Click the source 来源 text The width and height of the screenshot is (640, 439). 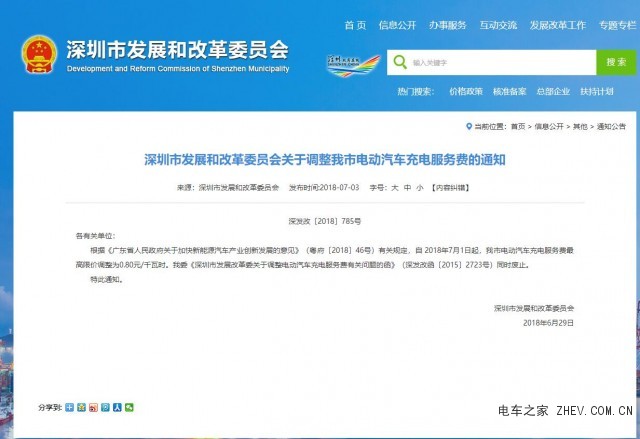click(x=228, y=188)
